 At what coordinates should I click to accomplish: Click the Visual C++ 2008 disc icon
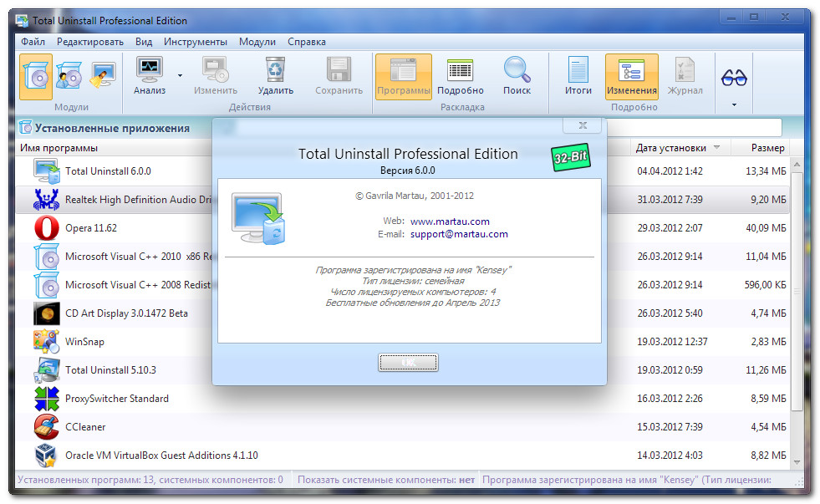[x=47, y=285]
